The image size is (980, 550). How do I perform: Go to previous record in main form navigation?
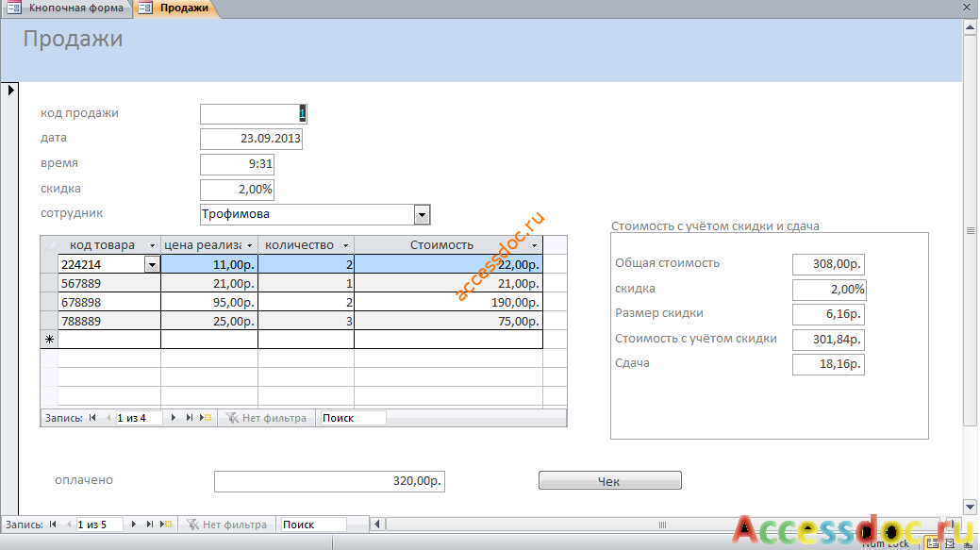tap(69, 525)
